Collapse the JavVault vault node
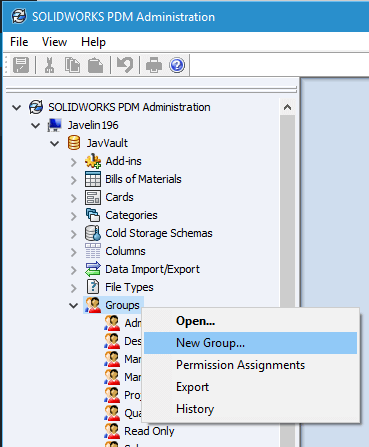 tap(54, 144)
